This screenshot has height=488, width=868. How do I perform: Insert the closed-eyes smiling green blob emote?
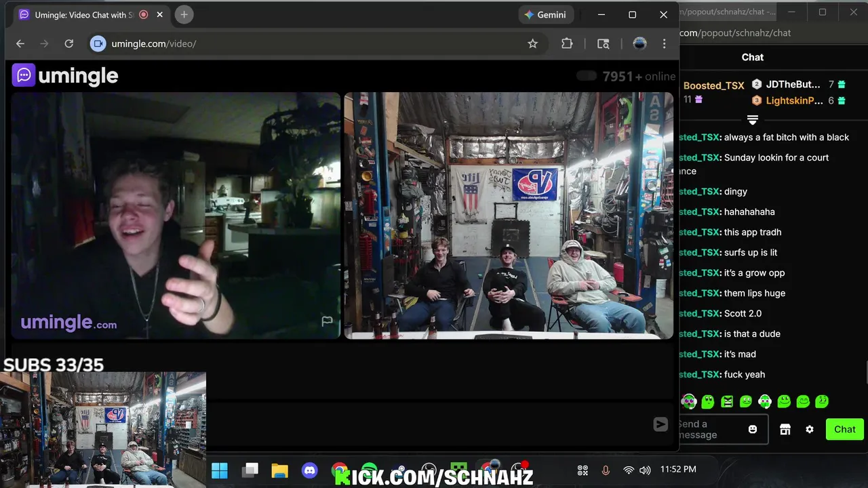coord(803,401)
